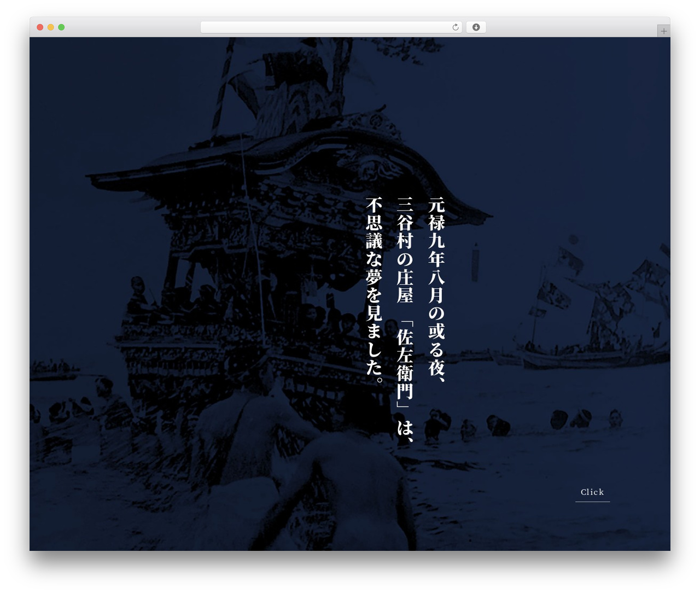700x593 pixels.
Task: Reload the page with the refresh icon
Action: click(455, 27)
